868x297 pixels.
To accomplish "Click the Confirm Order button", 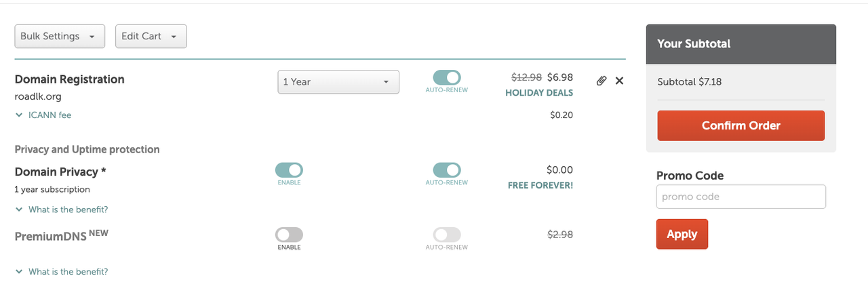I will point(741,125).
